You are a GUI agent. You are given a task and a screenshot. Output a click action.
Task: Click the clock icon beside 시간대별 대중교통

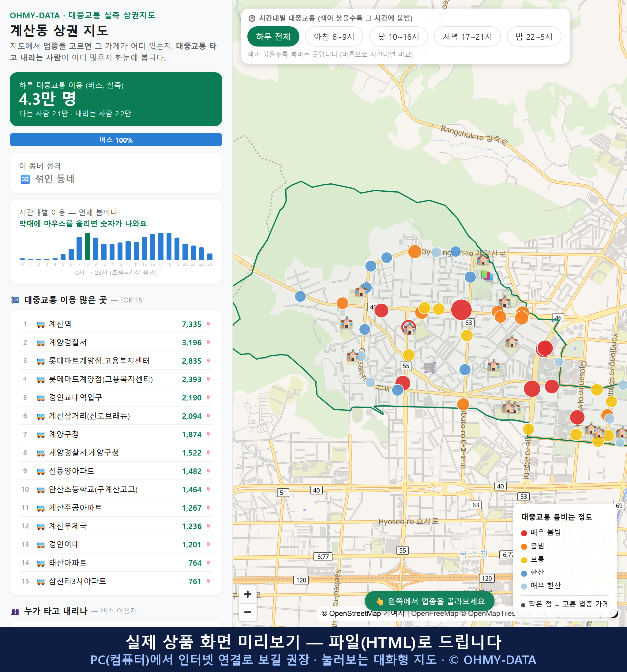252,18
